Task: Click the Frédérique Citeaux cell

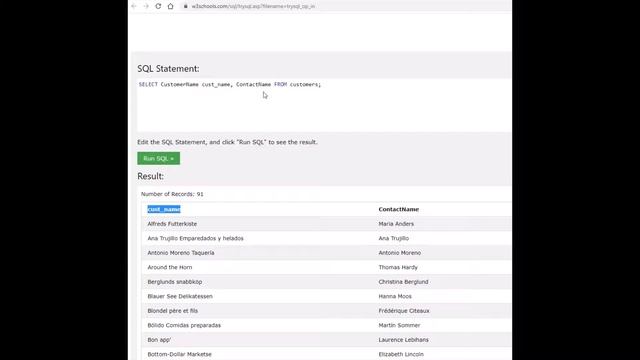Action: 404,311
